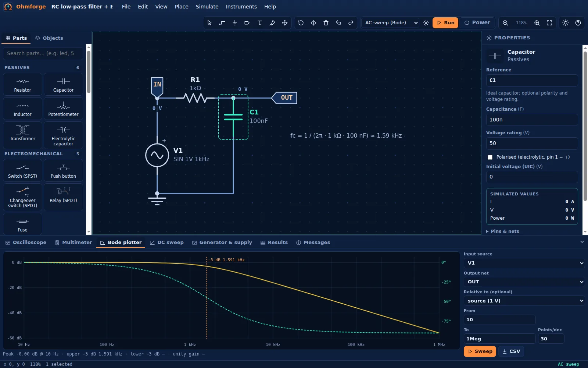Switch to the Objects tab
Image resolution: width=588 pixels, height=368 pixels.
click(49, 38)
